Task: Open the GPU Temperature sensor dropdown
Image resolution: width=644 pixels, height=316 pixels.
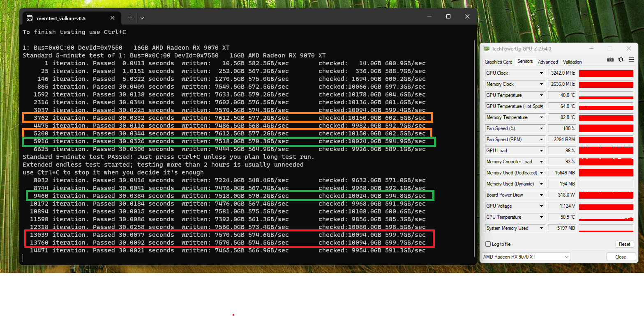Action: (542, 95)
